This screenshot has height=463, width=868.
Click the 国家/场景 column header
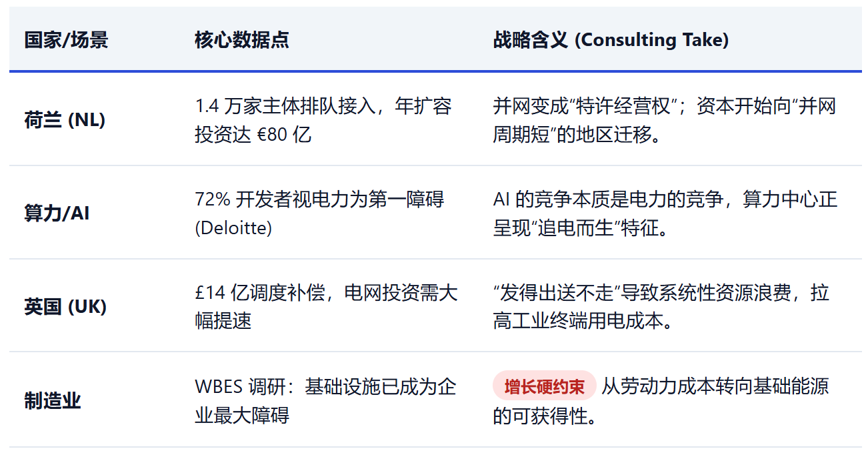pyautogui.click(x=66, y=40)
